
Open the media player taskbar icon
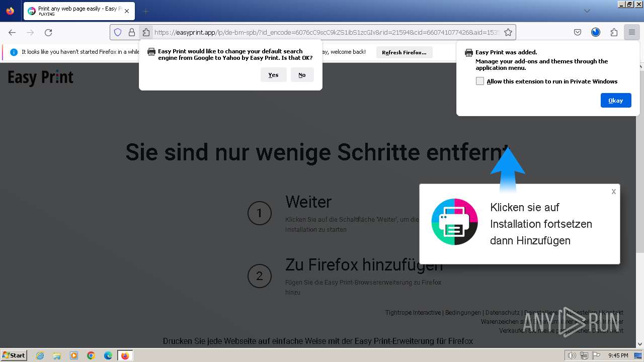point(74,355)
